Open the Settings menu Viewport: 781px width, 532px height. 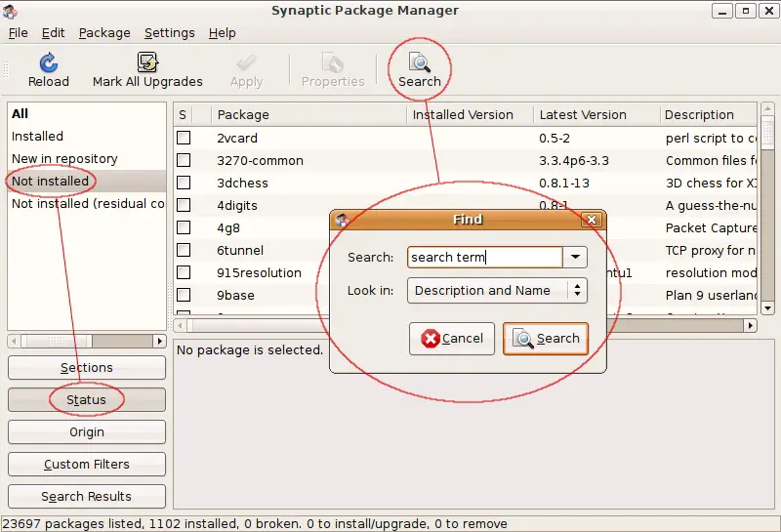pos(169,33)
